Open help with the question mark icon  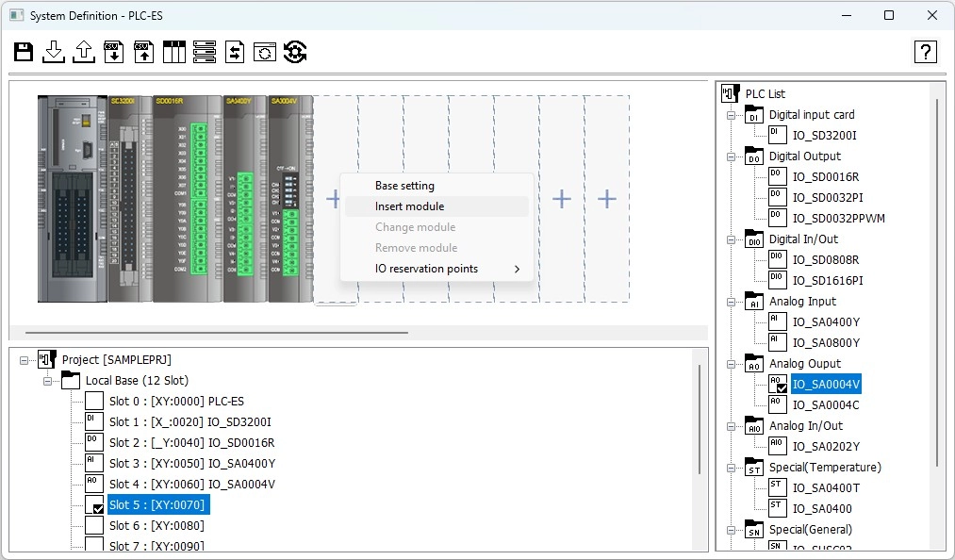click(925, 52)
